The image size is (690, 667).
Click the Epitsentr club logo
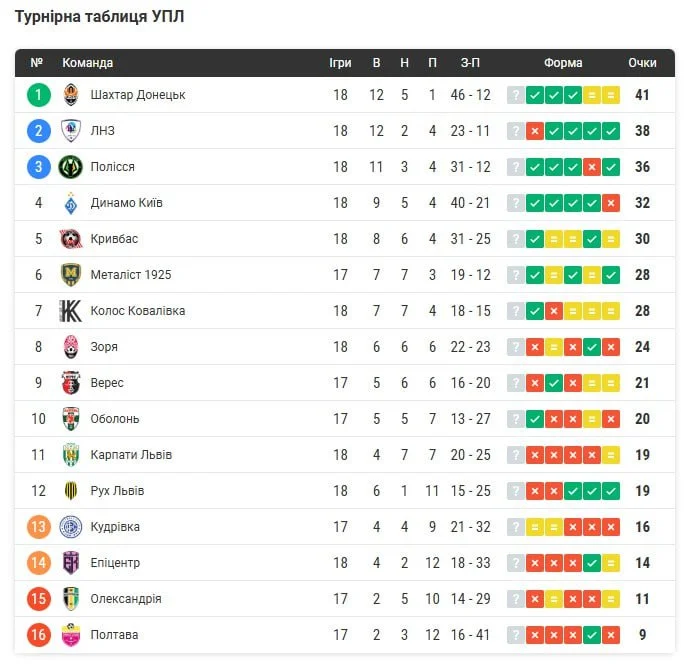[70, 563]
